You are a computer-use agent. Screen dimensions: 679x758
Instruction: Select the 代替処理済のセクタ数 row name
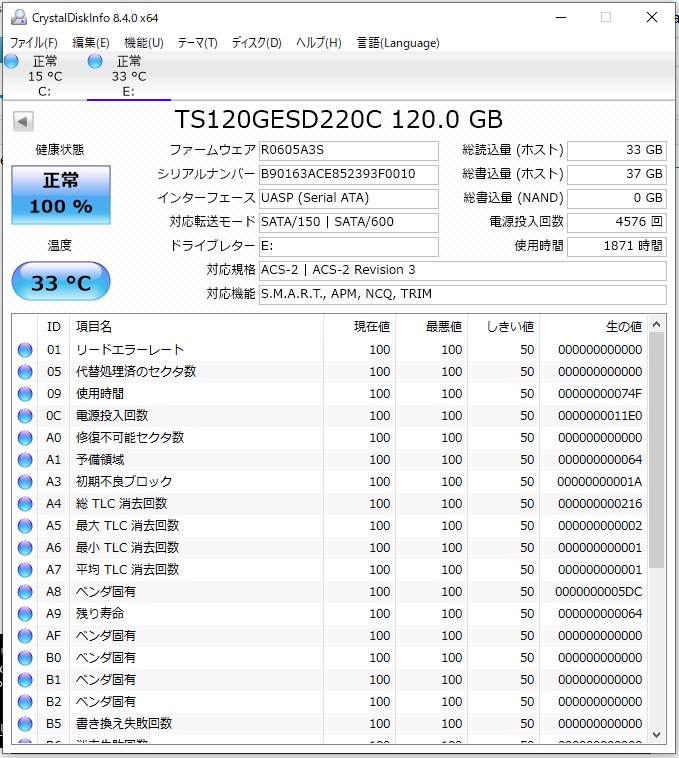136,372
